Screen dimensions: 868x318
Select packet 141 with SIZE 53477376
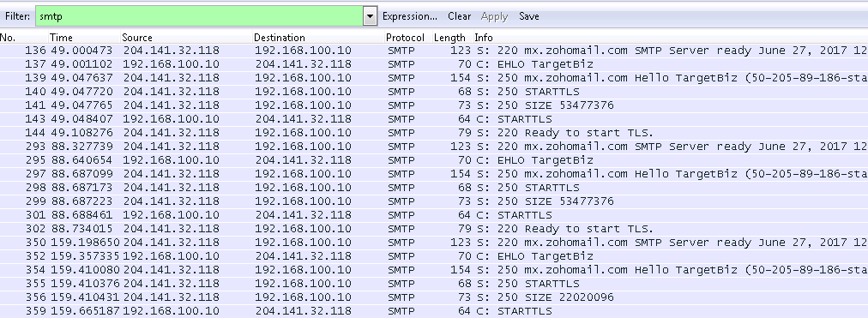(434, 105)
